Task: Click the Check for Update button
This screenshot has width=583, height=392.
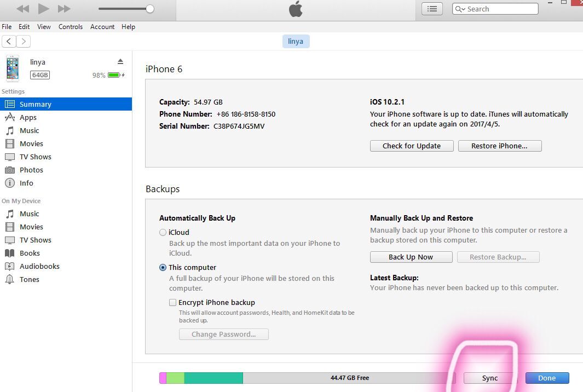Action: pyautogui.click(x=411, y=146)
